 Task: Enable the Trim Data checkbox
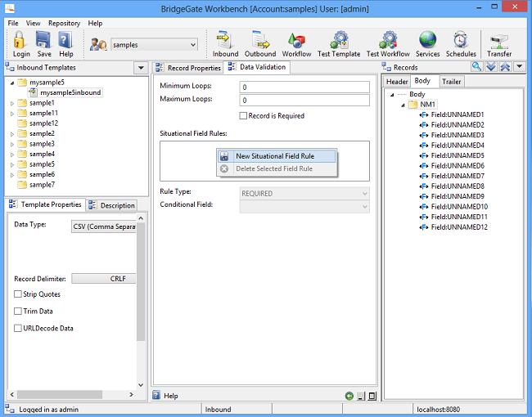(18, 311)
